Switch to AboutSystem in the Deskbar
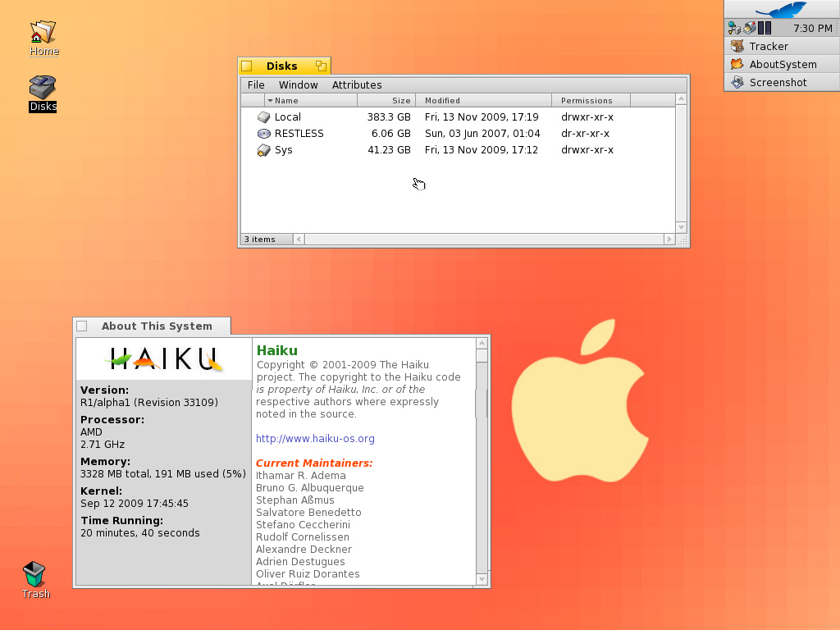This screenshot has height=630, width=840. [782, 64]
